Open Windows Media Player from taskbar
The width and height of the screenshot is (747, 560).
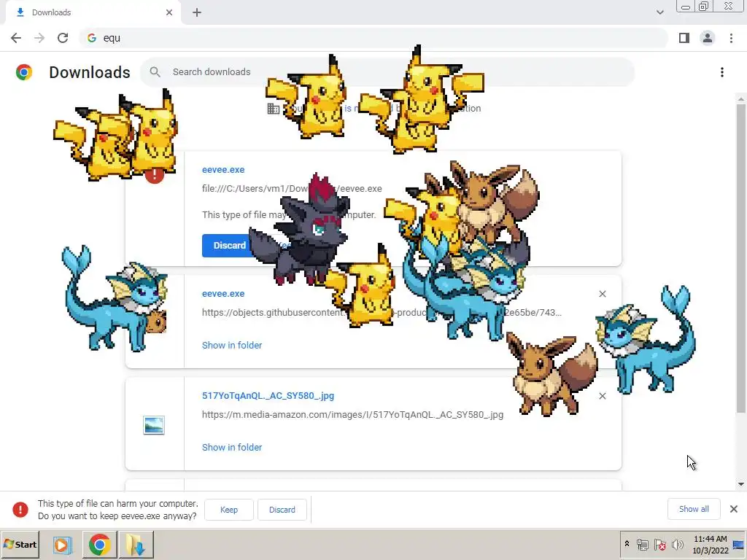click(x=62, y=544)
